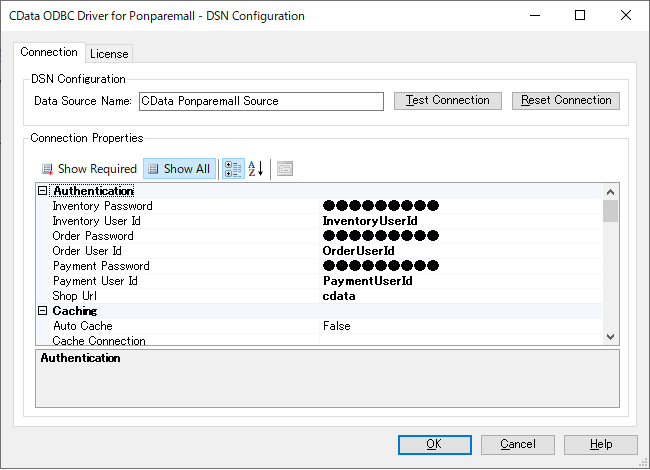
Task: Click the cdata Shop Url value
Action: (x=339, y=296)
